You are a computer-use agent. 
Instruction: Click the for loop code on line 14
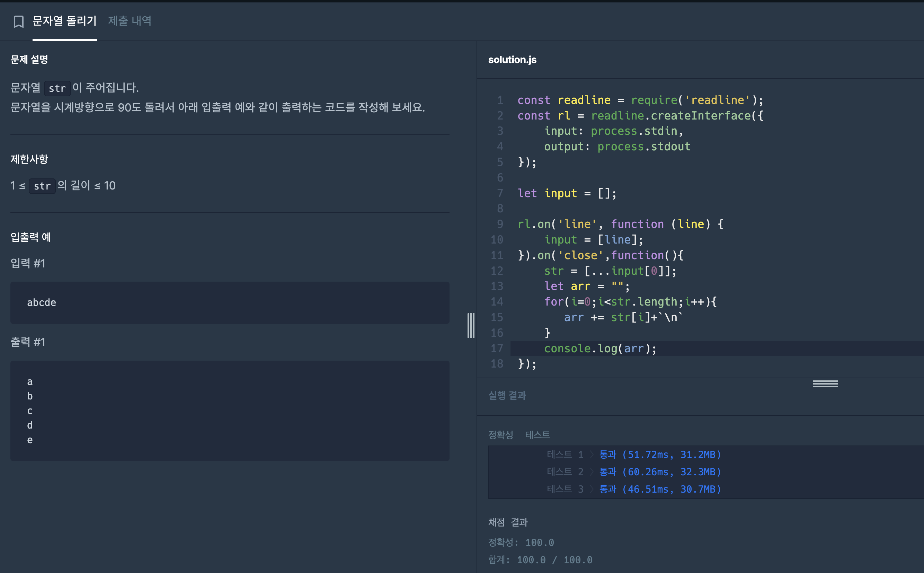[630, 302]
